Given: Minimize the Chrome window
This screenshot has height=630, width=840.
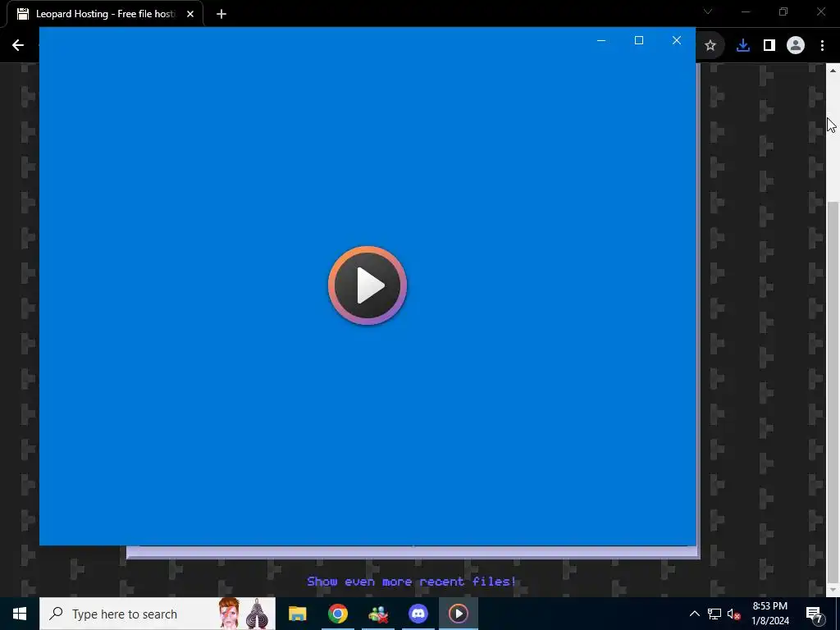Looking at the screenshot, I should pos(746,11).
